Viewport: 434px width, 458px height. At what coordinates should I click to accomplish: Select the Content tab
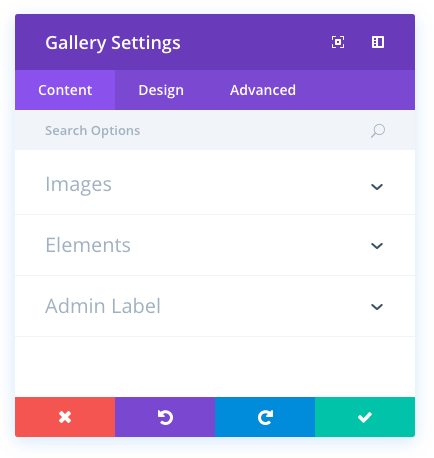point(65,90)
